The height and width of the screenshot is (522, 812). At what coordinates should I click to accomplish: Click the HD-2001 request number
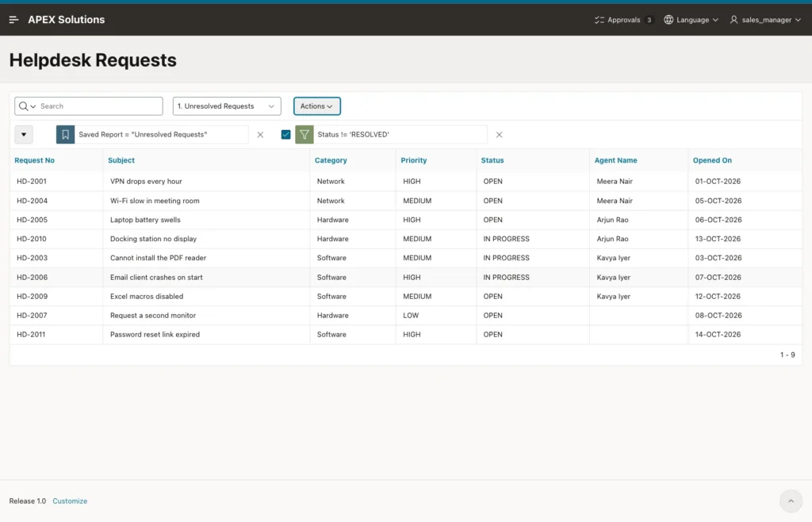pos(32,181)
